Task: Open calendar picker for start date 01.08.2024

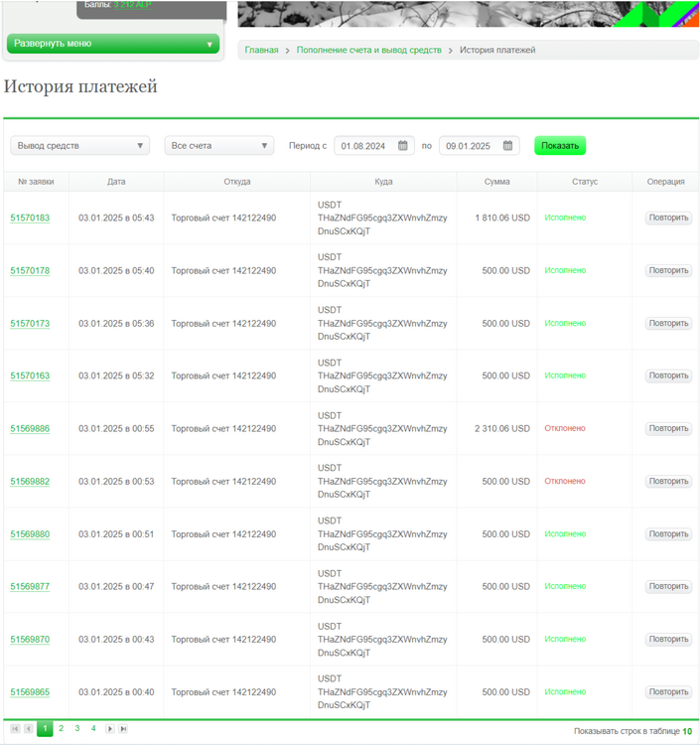Action: point(403,145)
